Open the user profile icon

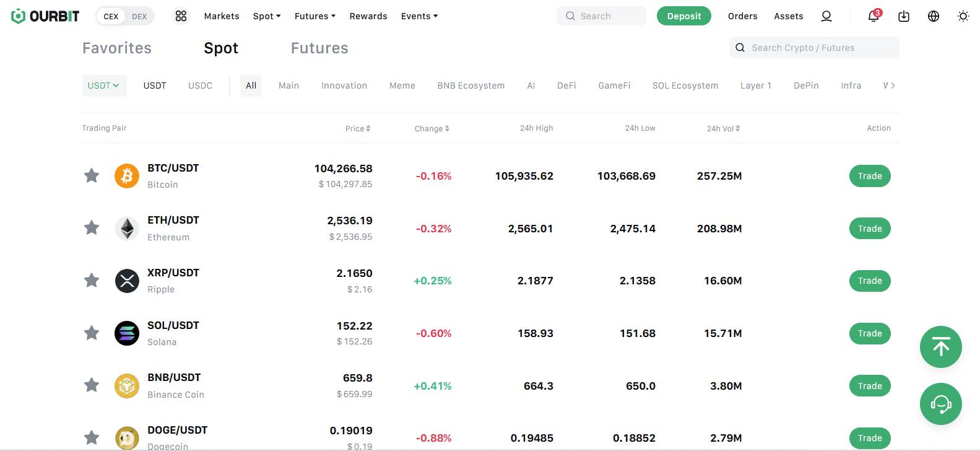(x=826, y=16)
